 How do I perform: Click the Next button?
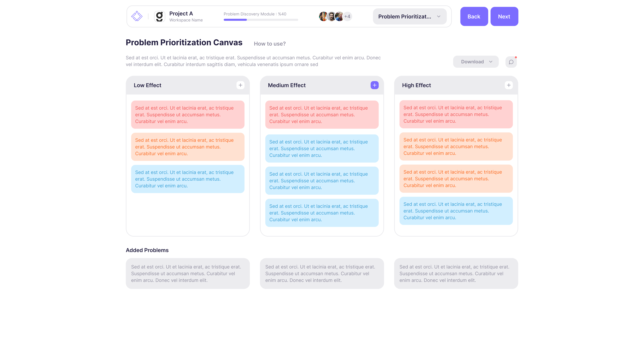point(504,16)
